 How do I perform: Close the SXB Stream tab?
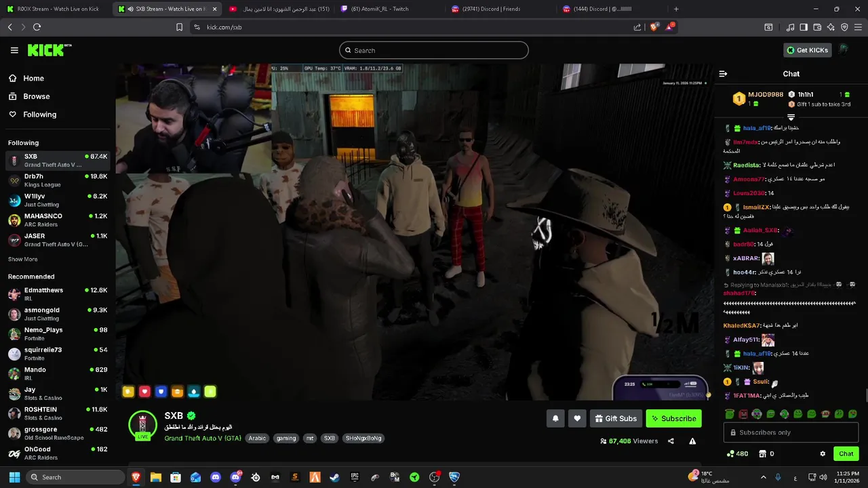click(x=215, y=9)
